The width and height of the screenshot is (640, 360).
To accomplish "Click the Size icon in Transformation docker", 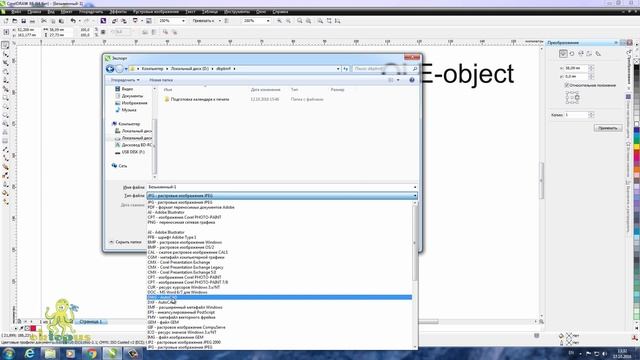I will click(x=589, y=53).
